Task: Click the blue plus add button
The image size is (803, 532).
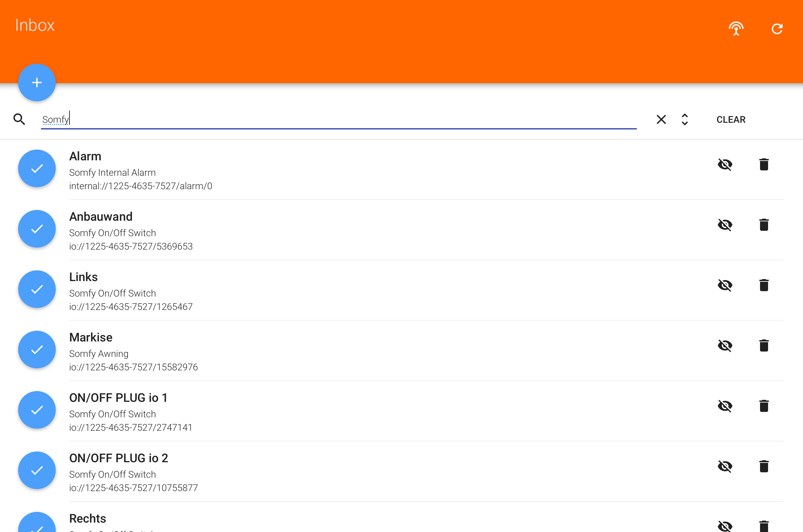Action: pyautogui.click(x=37, y=83)
